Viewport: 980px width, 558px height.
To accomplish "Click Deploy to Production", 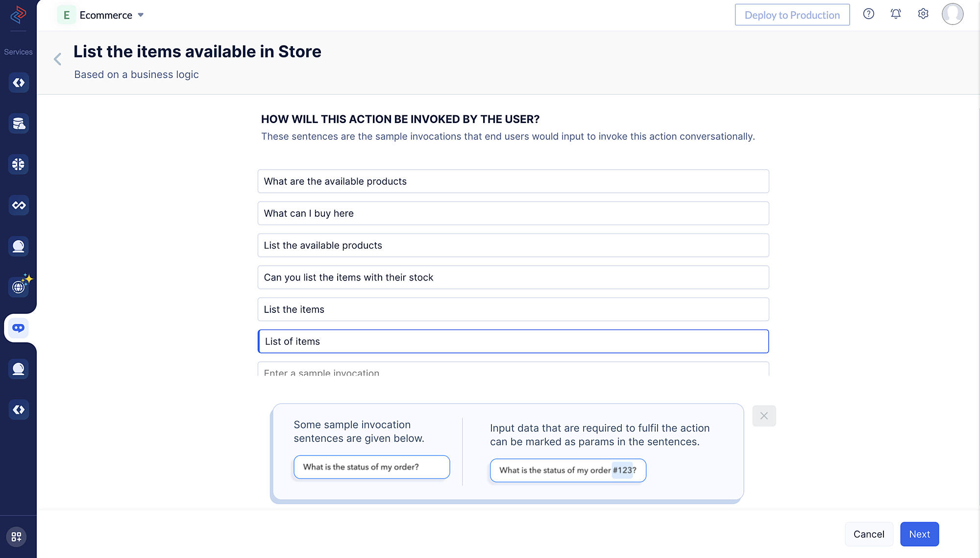I will click(792, 15).
